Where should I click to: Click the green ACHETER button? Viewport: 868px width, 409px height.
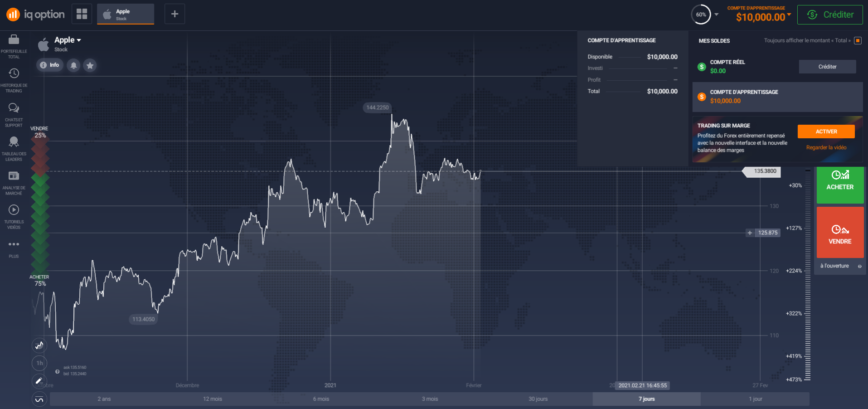point(840,185)
